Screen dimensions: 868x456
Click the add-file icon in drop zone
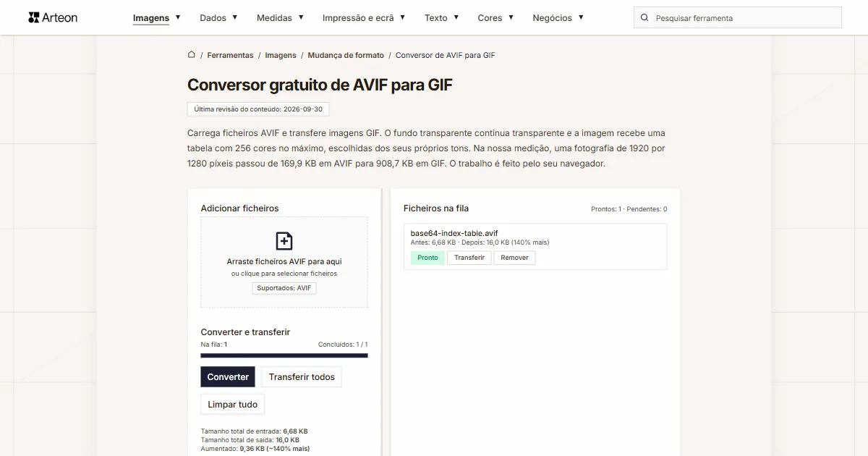pos(284,241)
